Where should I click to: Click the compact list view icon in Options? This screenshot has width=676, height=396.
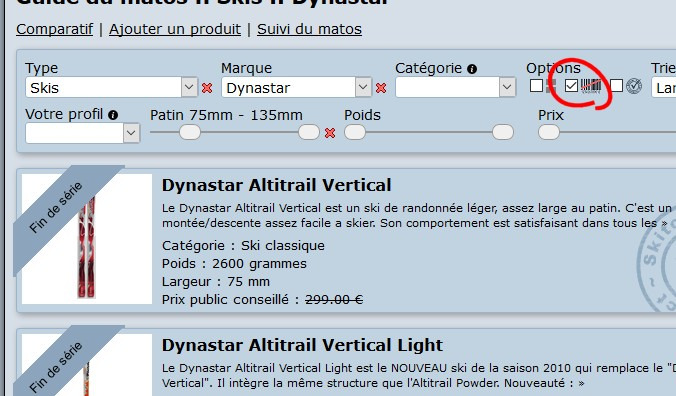point(551,86)
